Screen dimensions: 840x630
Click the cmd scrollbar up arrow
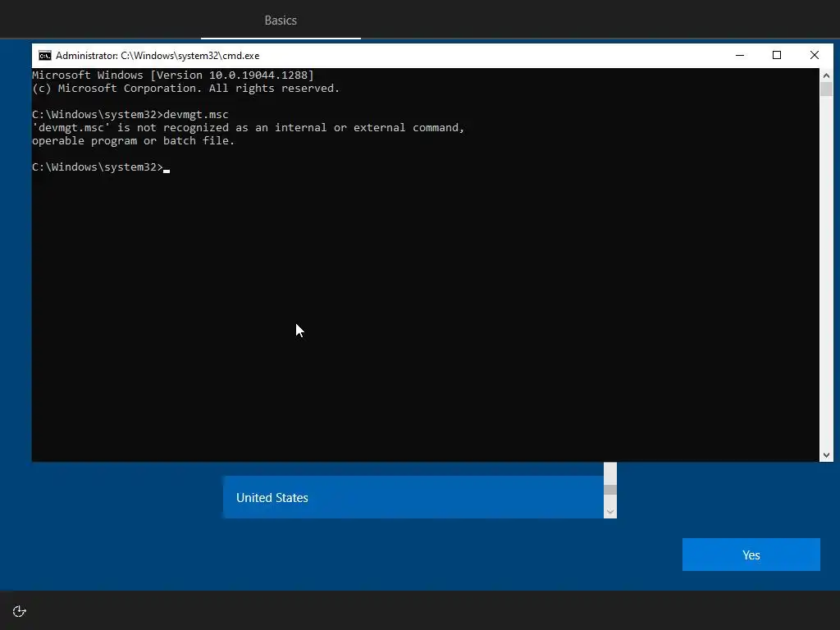826,75
